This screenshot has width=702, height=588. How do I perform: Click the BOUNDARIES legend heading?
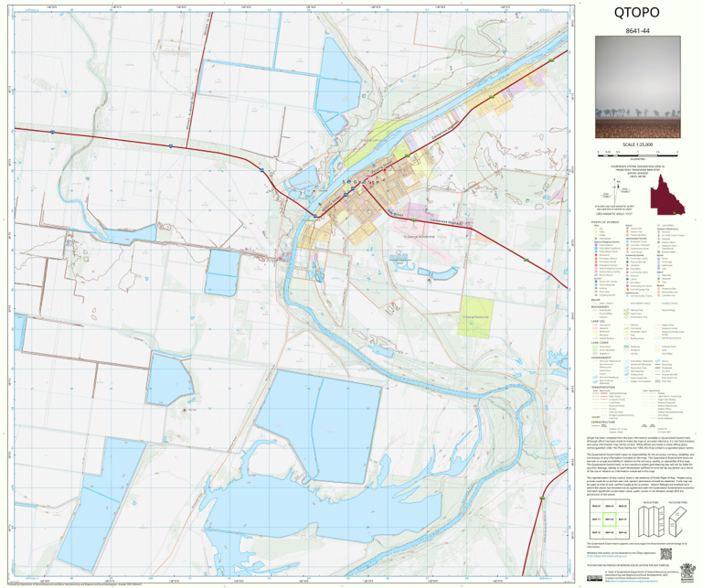(600, 306)
